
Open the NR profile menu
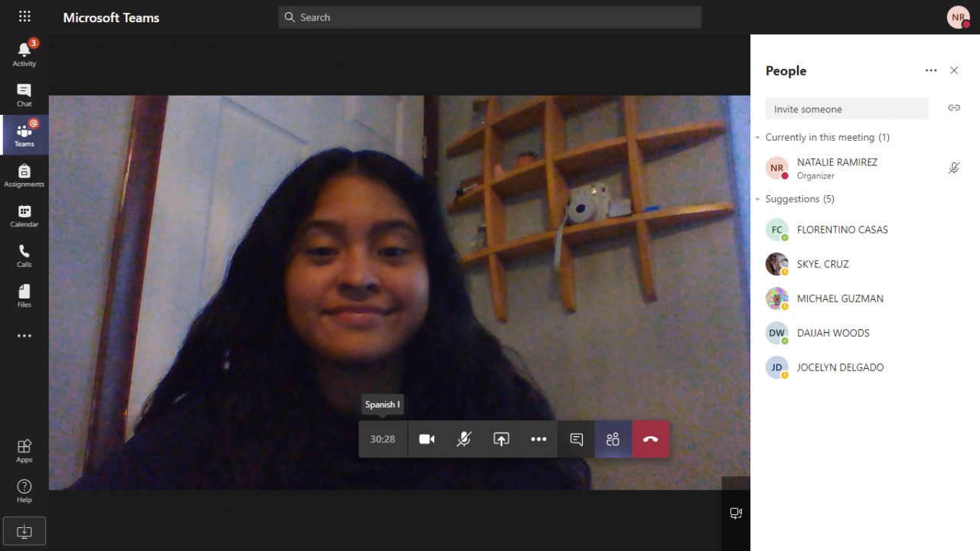pyautogui.click(x=959, y=17)
